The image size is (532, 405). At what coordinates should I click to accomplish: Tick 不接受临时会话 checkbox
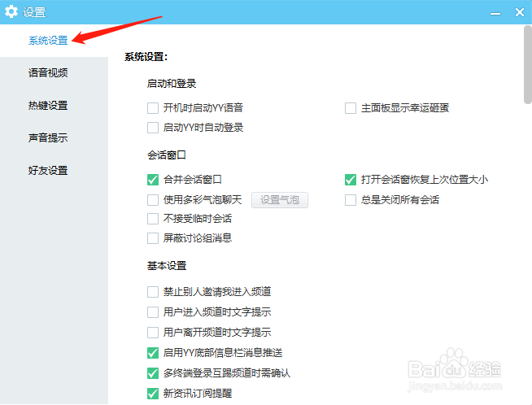[x=153, y=219]
